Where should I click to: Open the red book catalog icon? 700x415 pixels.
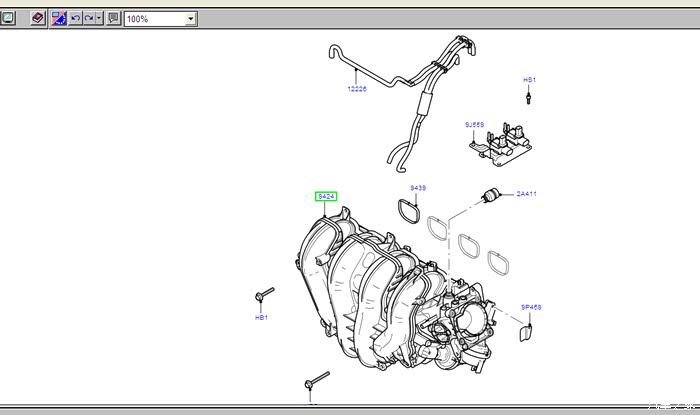38,18
